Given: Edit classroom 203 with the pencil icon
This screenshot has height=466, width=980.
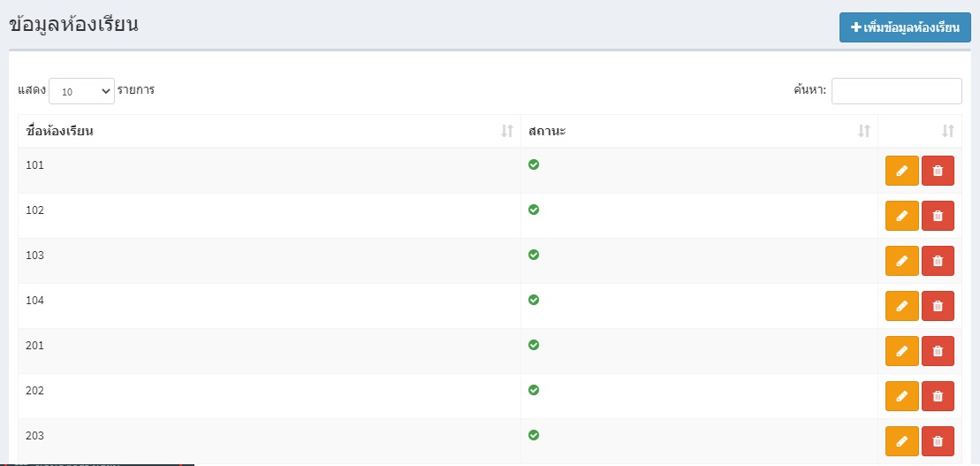Looking at the screenshot, I should point(902,441).
